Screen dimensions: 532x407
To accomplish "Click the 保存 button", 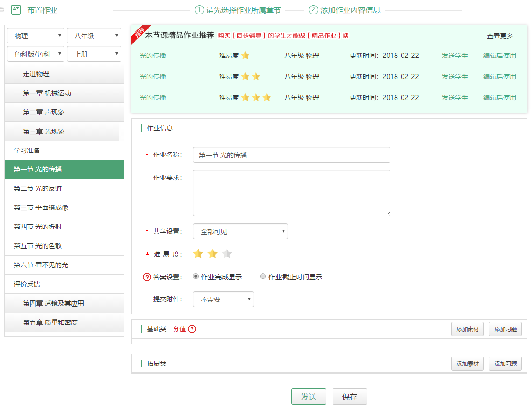I will [x=349, y=396].
